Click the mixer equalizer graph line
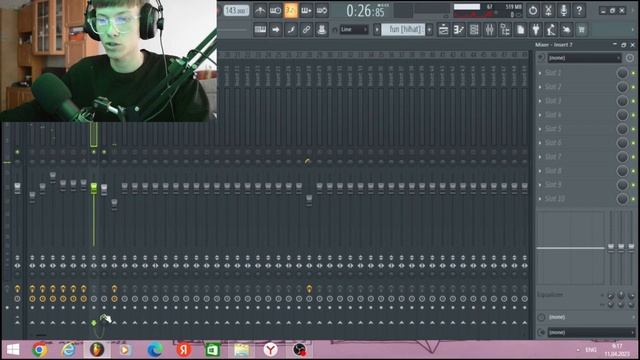Image resolution: width=640 pixels, height=360 pixels. coord(570,248)
